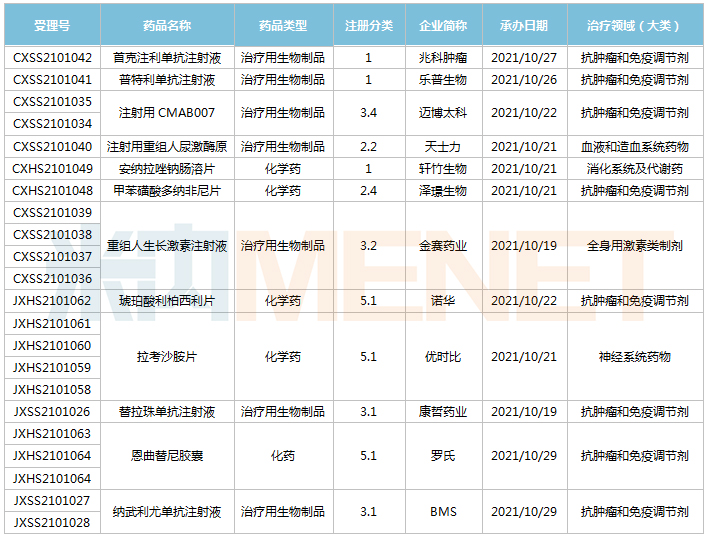Select cell JXHS2101060
The width and height of the screenshot is (708, 537).
(52, 346)
